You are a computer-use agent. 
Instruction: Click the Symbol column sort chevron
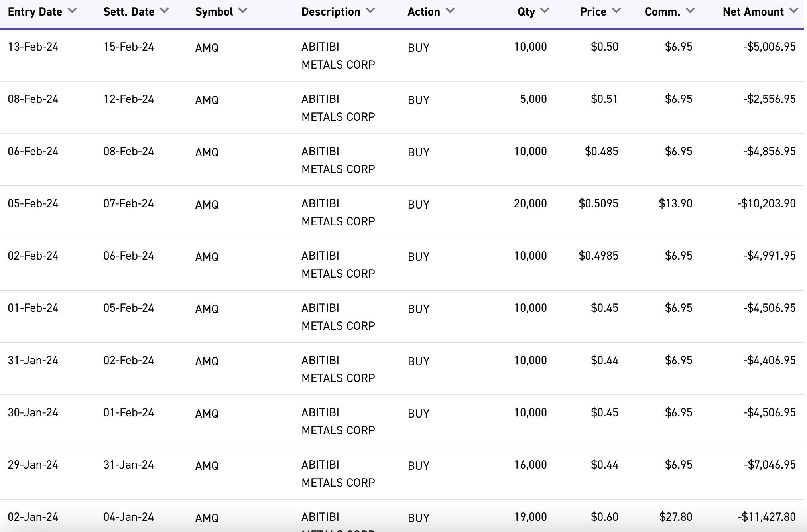243,11
